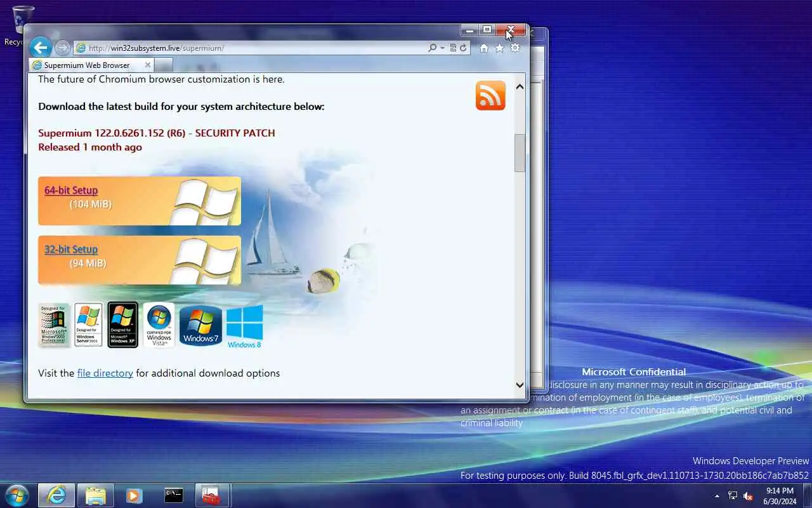
Task: Open the Favorites star icon
Action: click(x=499, y=48)
